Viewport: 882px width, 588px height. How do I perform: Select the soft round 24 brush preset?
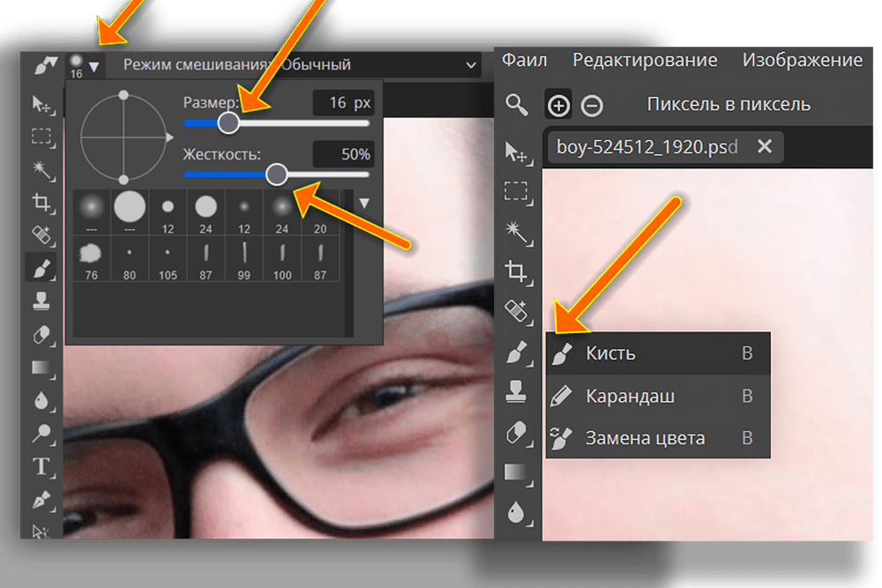point(282,212)
